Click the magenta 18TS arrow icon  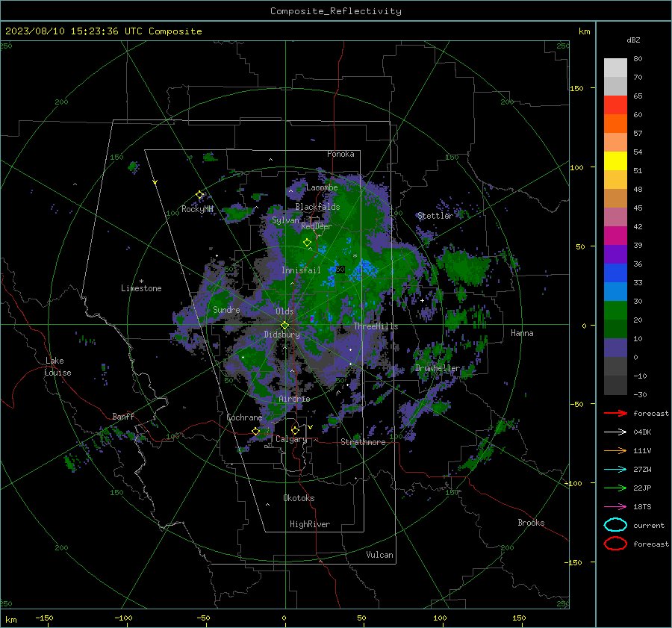(x=615, y=507)
